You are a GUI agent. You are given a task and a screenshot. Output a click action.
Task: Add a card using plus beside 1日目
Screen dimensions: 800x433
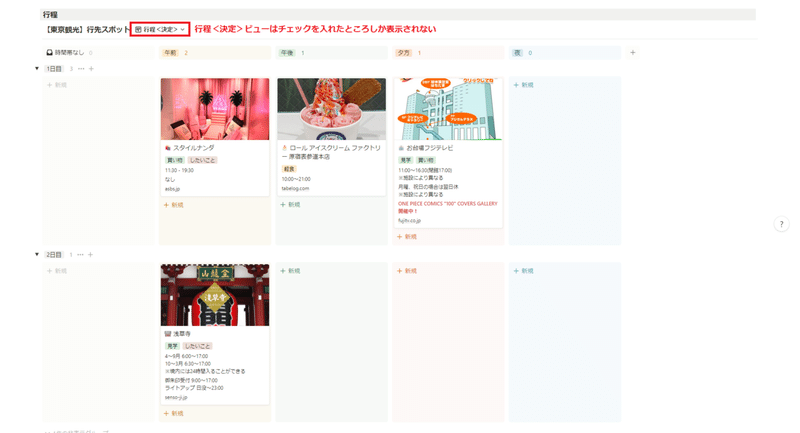click(x=91, y=68)
